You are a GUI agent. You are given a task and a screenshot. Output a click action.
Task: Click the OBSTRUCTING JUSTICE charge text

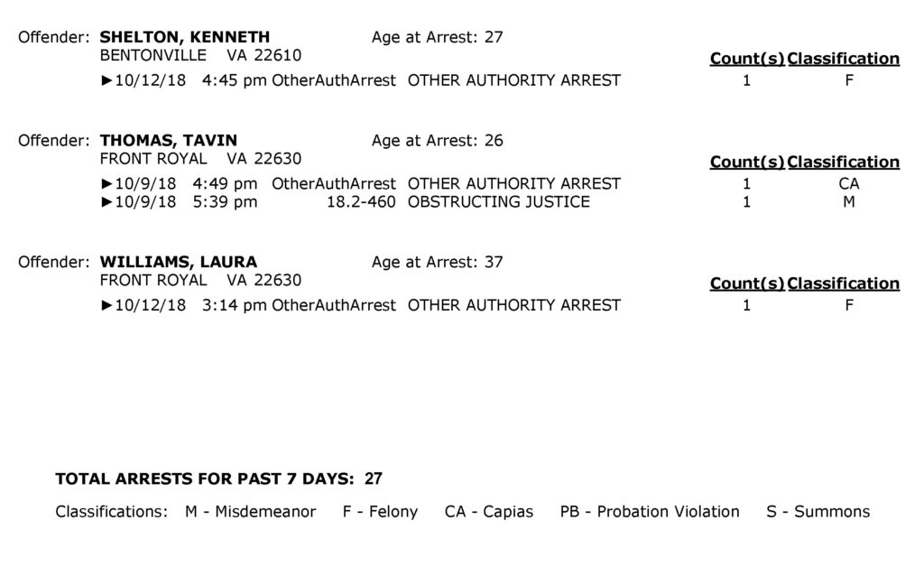point(498,202)
